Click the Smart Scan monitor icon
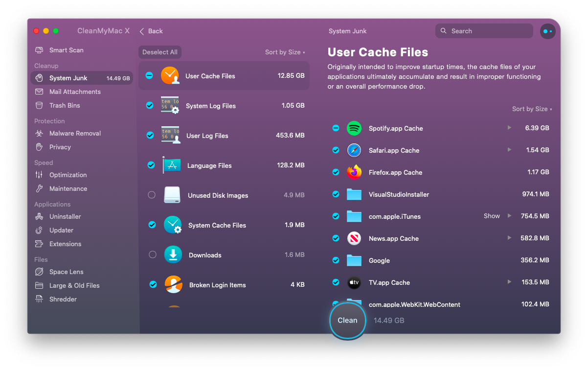Screen dimensions: 588x370 point(39,50)
